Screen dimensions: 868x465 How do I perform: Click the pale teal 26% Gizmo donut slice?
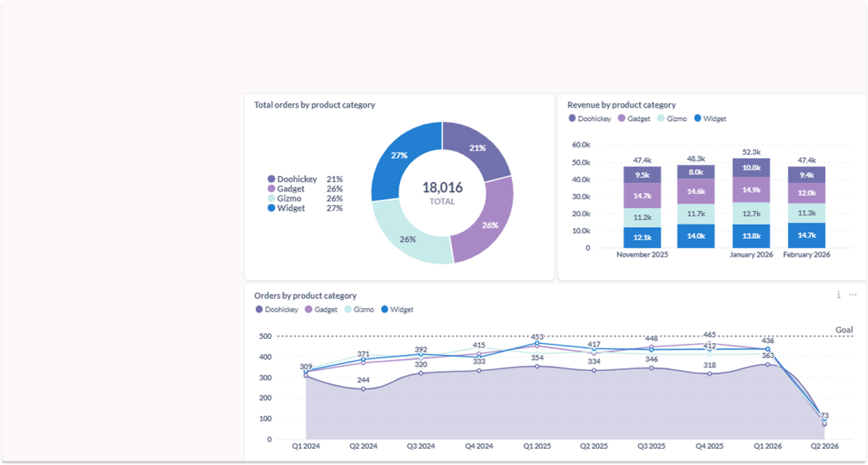point(409,239)
